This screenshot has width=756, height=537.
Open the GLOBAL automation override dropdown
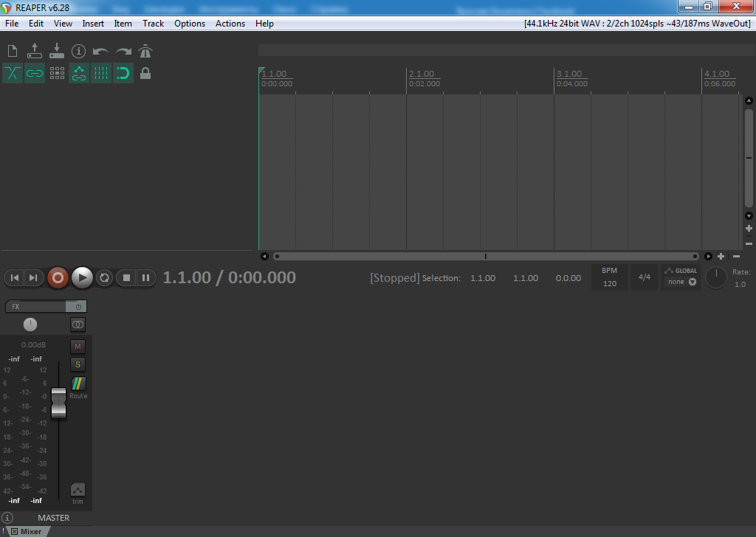tap(681, 277)
